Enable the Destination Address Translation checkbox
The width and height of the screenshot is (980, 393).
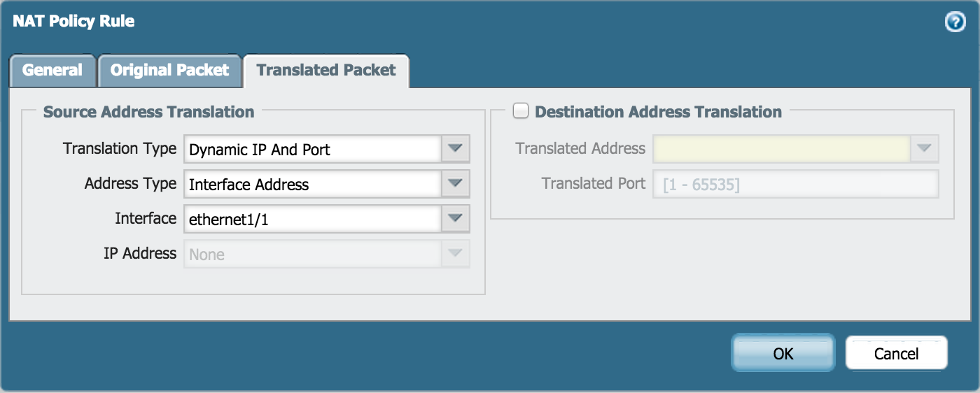pyautogui.click(x=520, y=111)
